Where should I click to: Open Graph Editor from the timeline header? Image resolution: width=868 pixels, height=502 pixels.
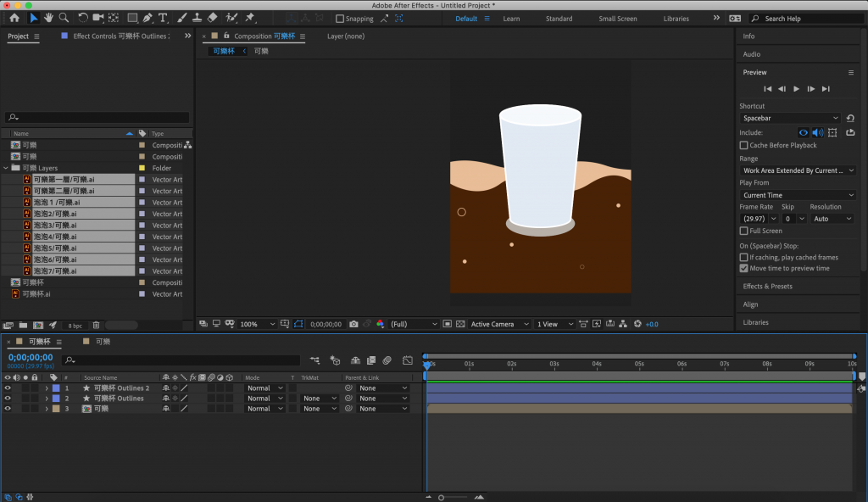point(407,360)
